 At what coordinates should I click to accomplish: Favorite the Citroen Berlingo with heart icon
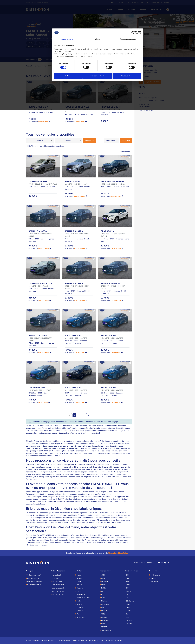(x=58, y=157)
